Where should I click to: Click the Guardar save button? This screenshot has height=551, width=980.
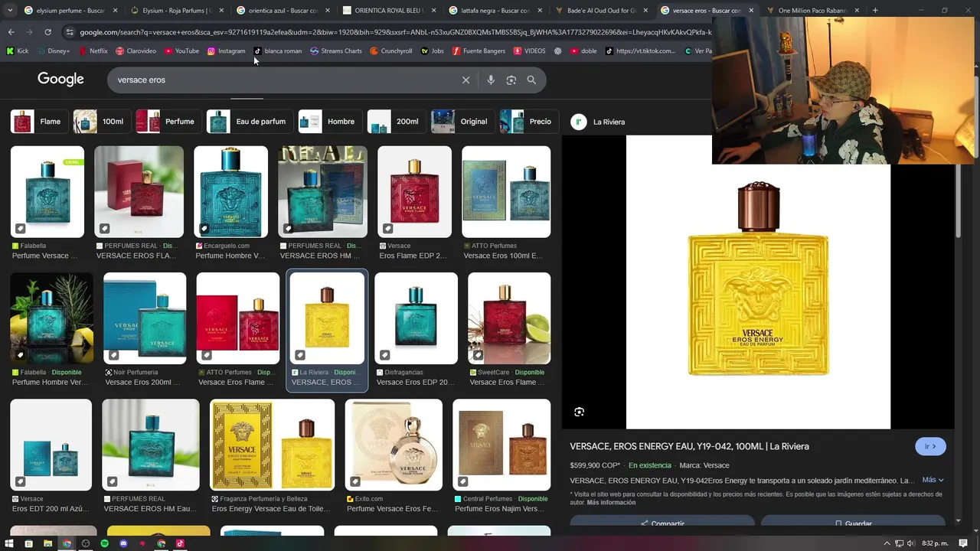tap(853, 522)
